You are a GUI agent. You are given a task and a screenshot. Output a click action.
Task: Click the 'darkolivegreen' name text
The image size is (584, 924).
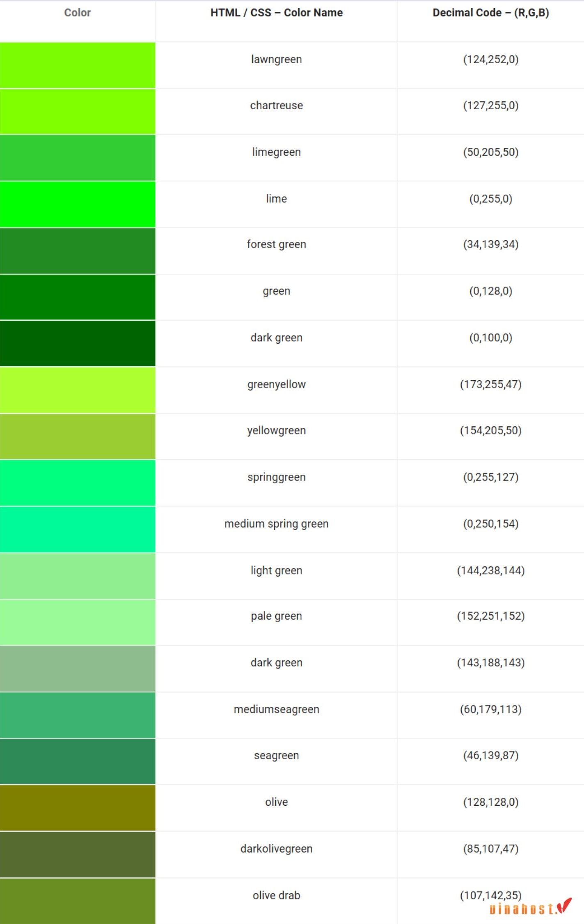click(277, 849)
